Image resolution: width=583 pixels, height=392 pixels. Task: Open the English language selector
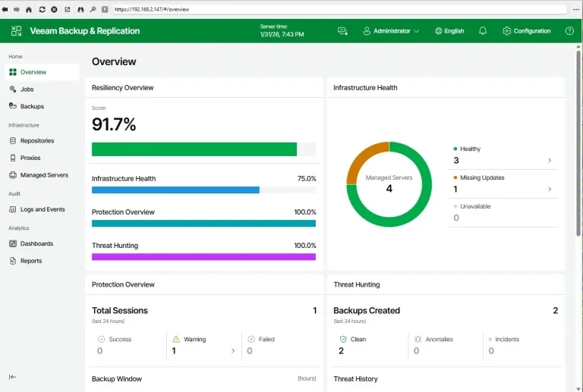tap(449, 31)
